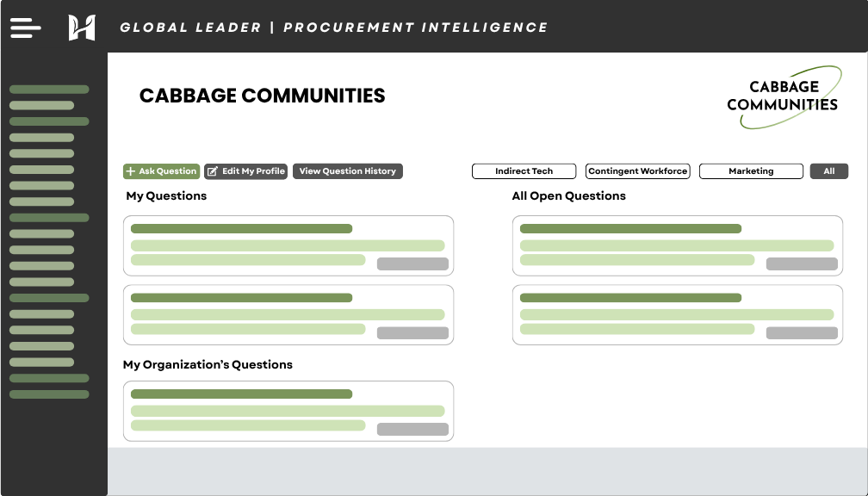Screen dimensions: 868x496
Task: Open the card under My Organization's Questions
Action: click(288, 411)
